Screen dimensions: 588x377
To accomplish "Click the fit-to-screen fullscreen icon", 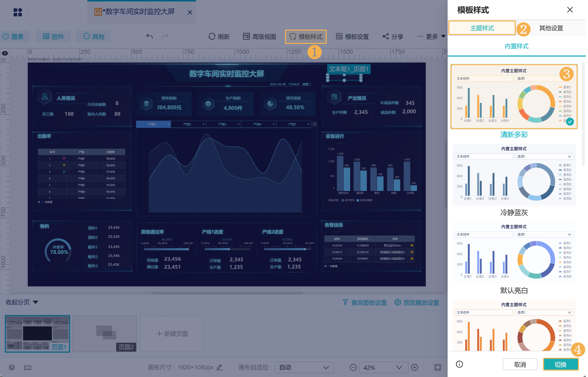I will click(x=437, y=367).
